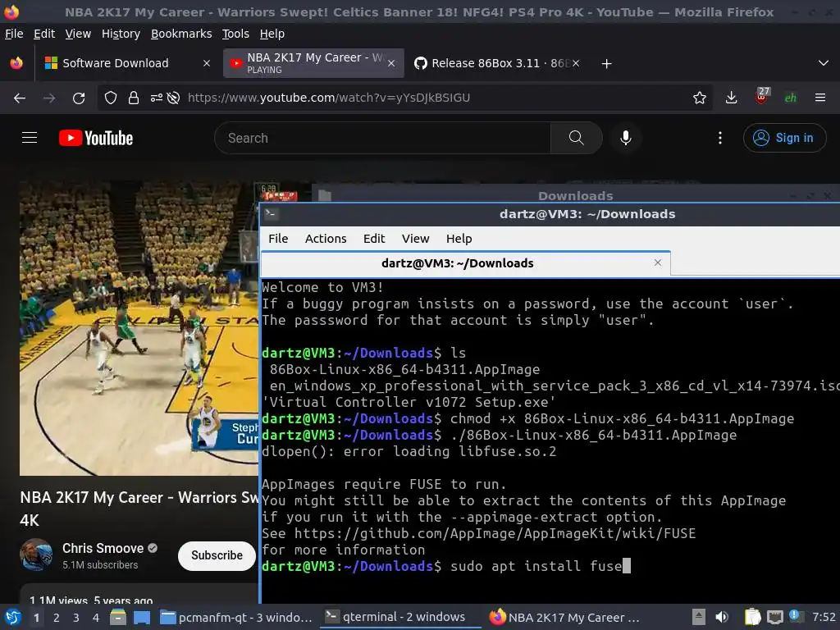
Task: Open the YouTube guide hamburger menu
Action: click(x=30, y=138)
